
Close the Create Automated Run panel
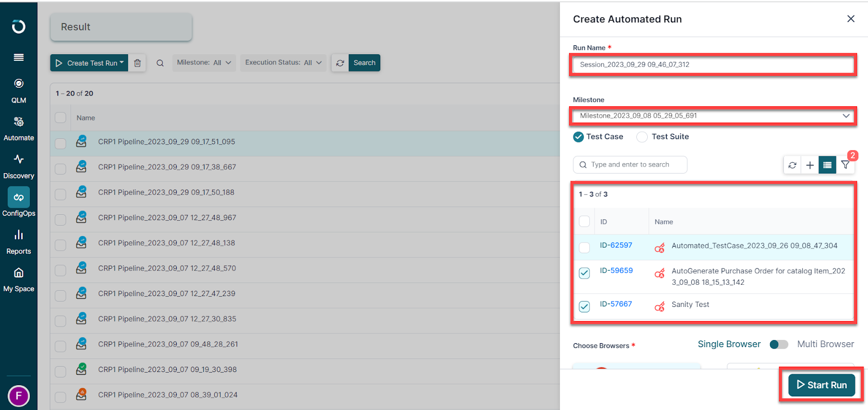(851, 19)
